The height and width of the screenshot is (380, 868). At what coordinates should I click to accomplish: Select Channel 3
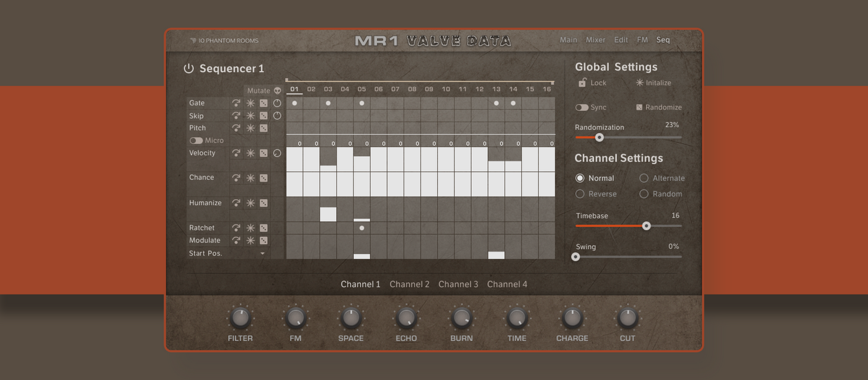458,285
